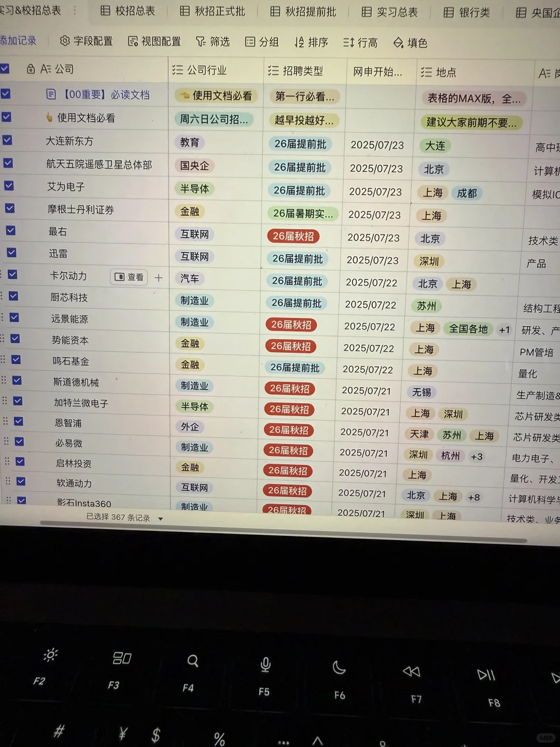This screenshot has height=747, width=560.
Task: Open the 银行类 tab
Action: tap(467, 12)
